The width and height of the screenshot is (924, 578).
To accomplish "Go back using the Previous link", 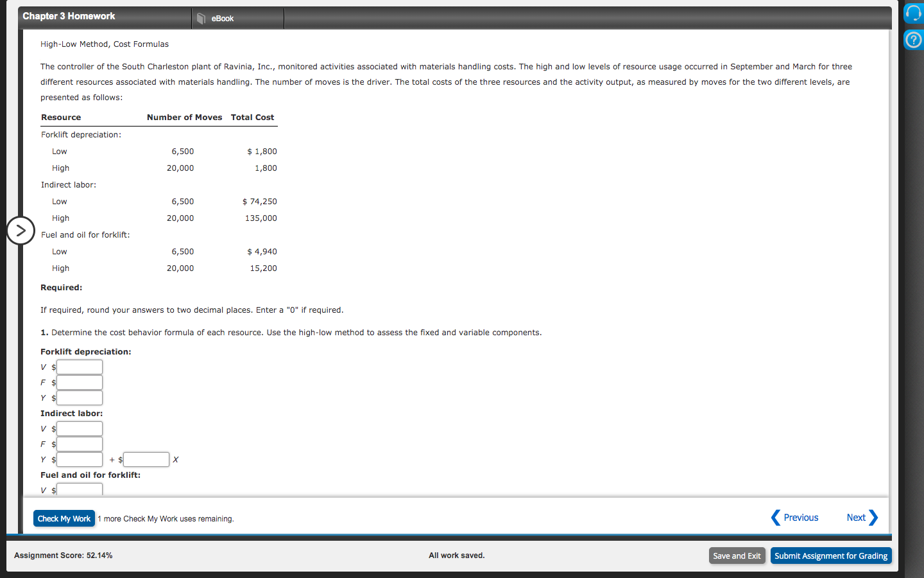I will click(x=800, y=518).
